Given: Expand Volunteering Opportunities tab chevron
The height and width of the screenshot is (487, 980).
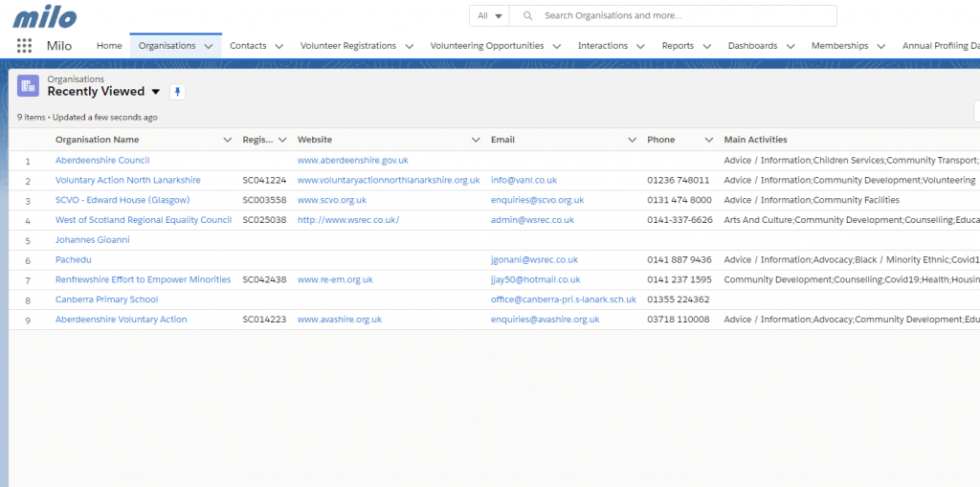Looking at the screenshot, I should pyautogui.click(x=557, y=46).
